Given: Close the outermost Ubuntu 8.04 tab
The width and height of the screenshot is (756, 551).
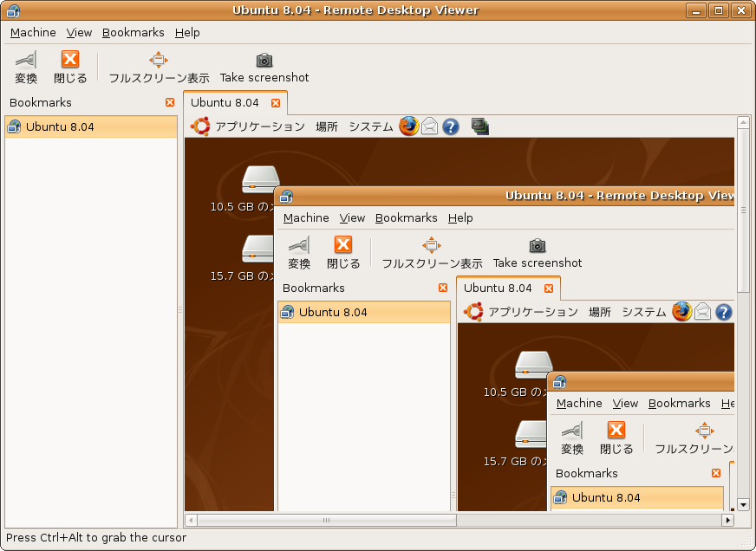Looking at the screenshot, I should point(276,103).
